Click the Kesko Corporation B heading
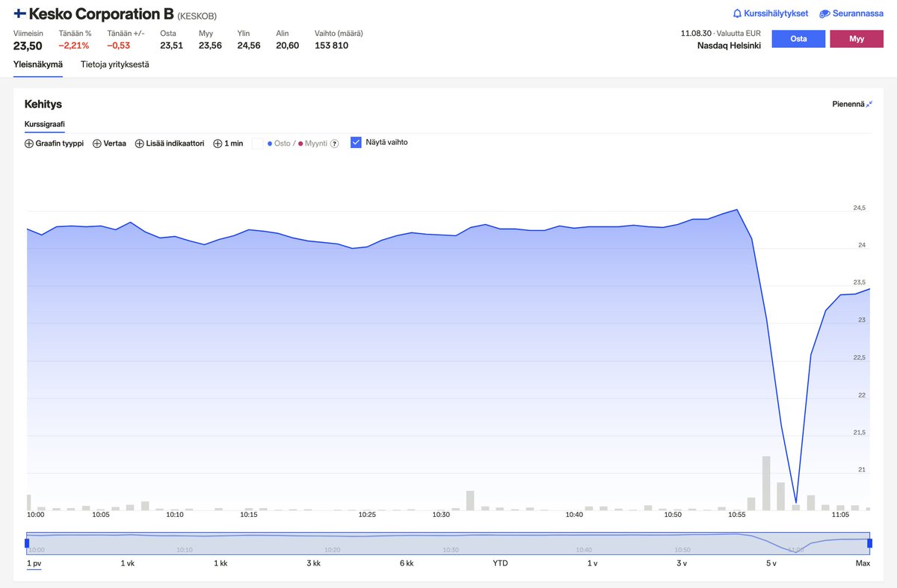897x588 pixels. point(101,13)
